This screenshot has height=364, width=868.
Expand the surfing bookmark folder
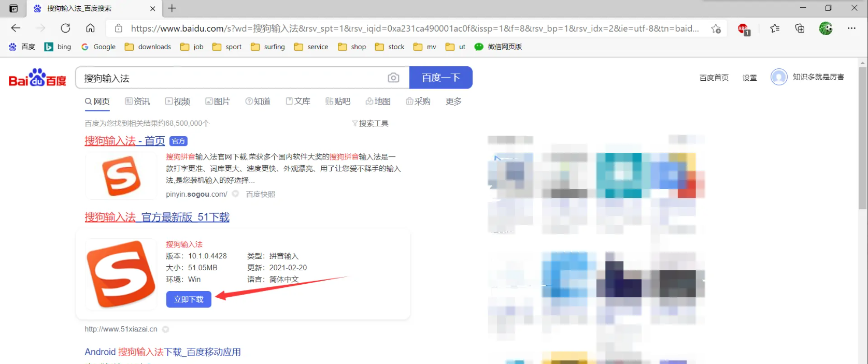pos(268,47)
